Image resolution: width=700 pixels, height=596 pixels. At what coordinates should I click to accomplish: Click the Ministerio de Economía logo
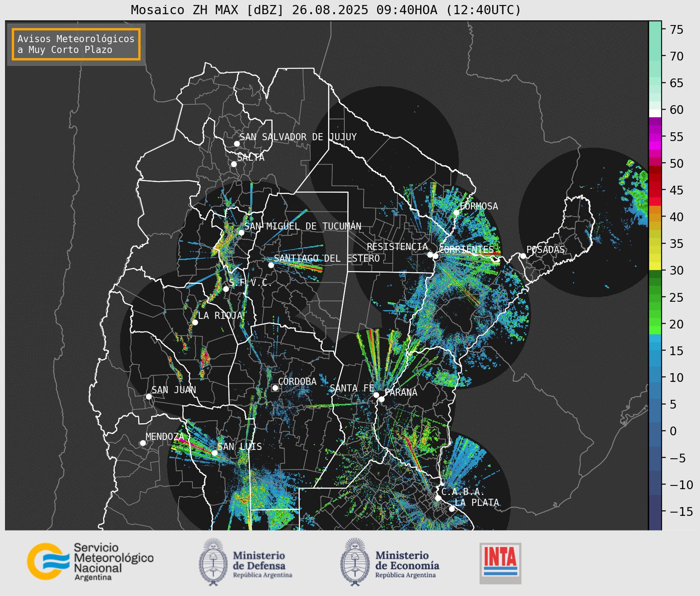[390, 562]
